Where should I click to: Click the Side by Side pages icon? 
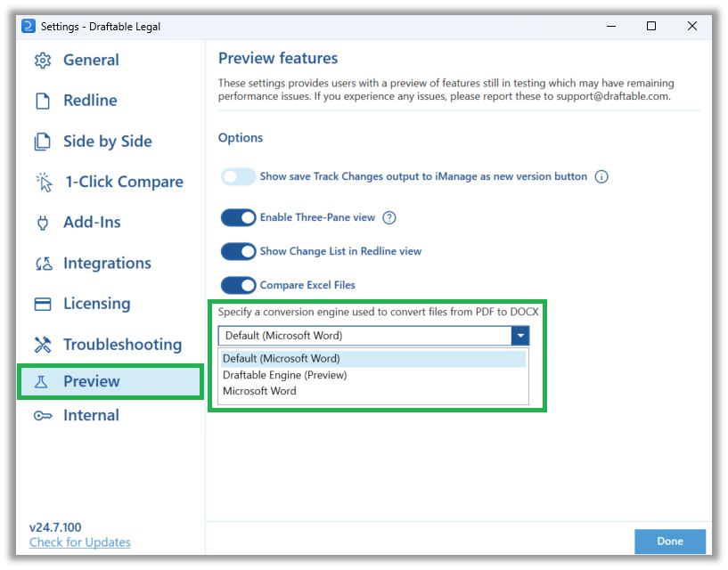point(42,141)
